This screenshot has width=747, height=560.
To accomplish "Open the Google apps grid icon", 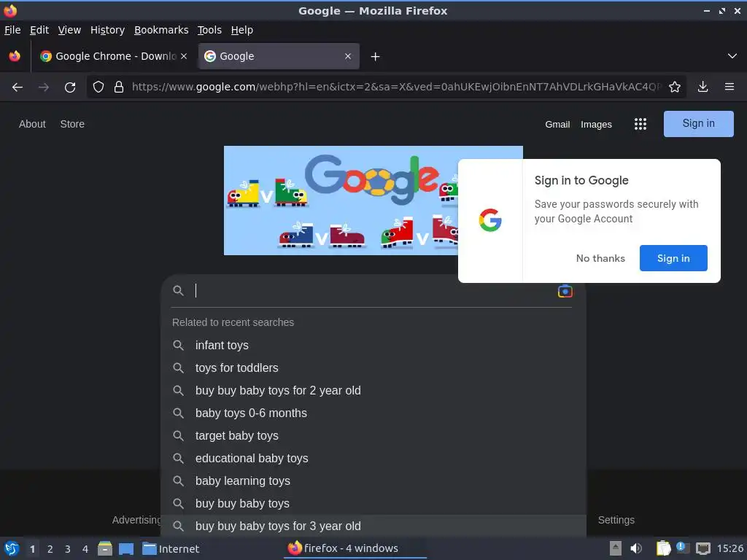I will [x=640, y=124].
